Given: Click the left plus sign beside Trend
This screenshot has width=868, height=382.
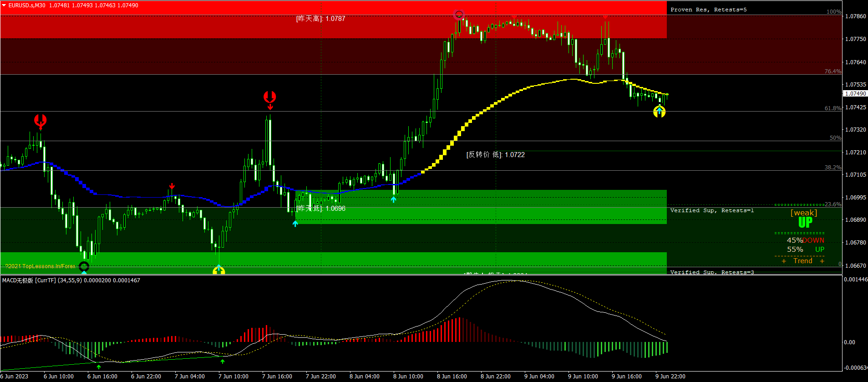Looking at the screenshot, I should [x=784, y=261].
